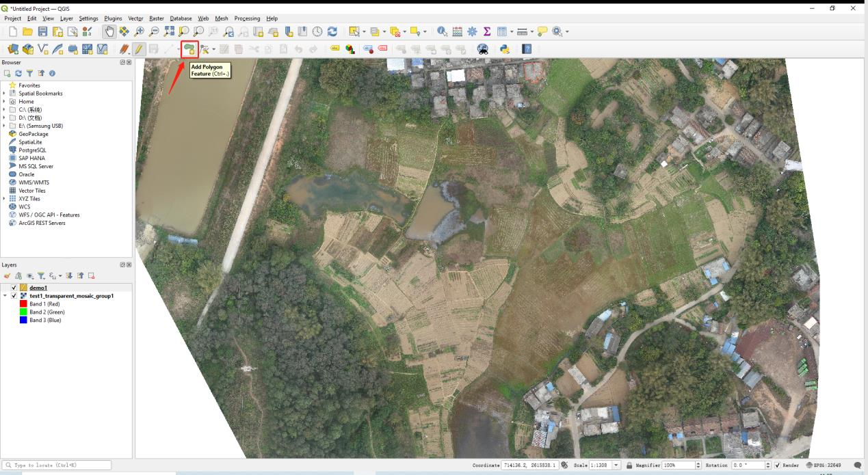Open Statistical Summary sigma icon
Screen dimensions: 868x475
tap(487, 31)
